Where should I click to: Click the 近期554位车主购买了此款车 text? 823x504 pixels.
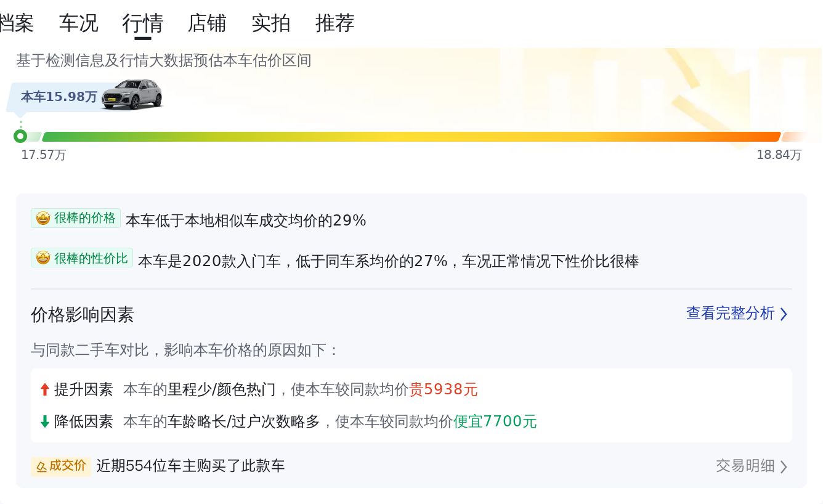(190, 466)
